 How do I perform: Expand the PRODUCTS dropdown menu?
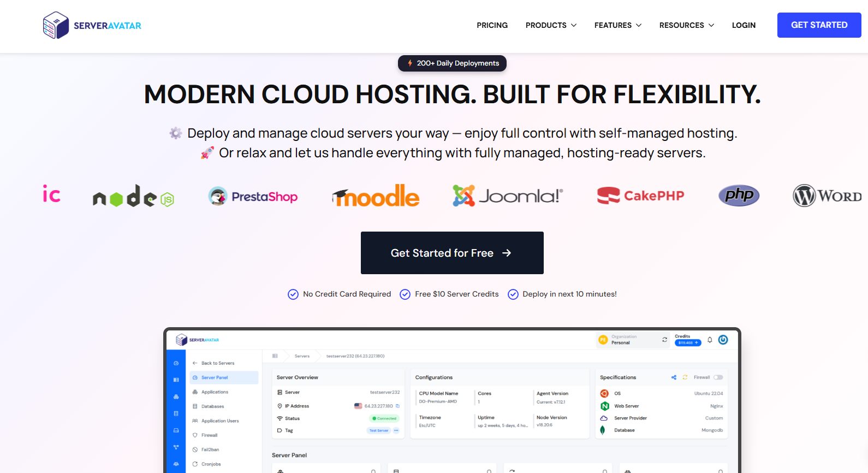click(x=551, y=25)
